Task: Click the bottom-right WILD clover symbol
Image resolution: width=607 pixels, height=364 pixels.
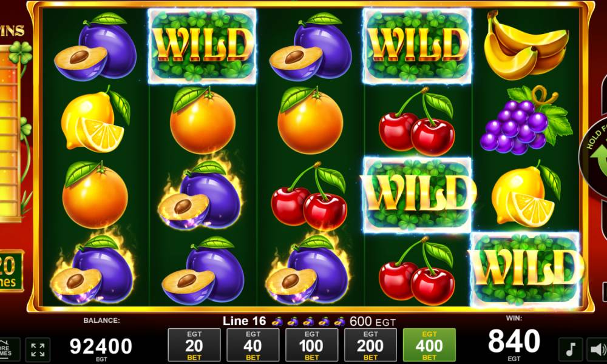Action: click(x=526, y=269)
